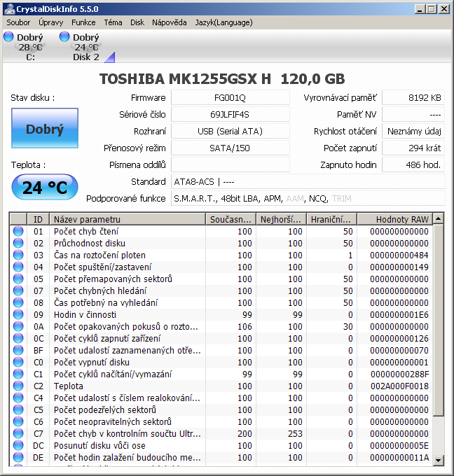Click the Vyrovnávací paměť value 8192 KB
Screen dimensions: 454x476
(413, 98)
